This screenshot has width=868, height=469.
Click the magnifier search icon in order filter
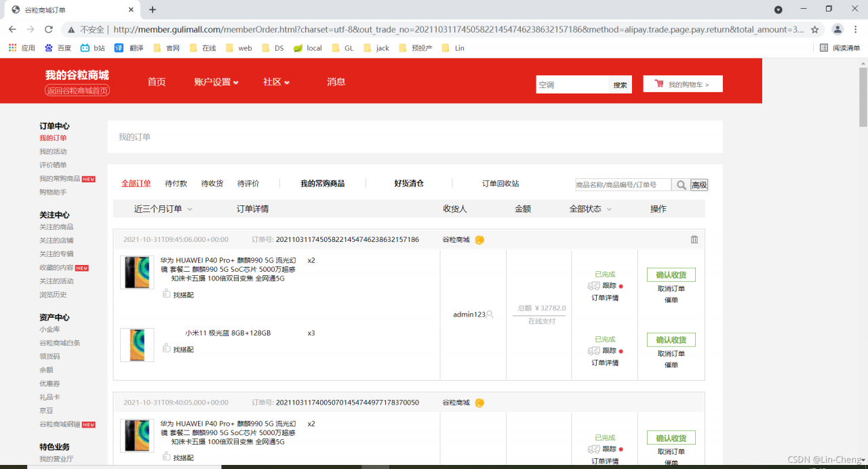(x=682, y=185)
